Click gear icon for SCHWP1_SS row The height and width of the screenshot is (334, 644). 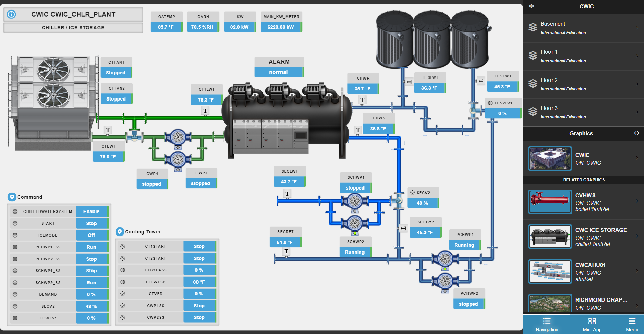point(15,271)
